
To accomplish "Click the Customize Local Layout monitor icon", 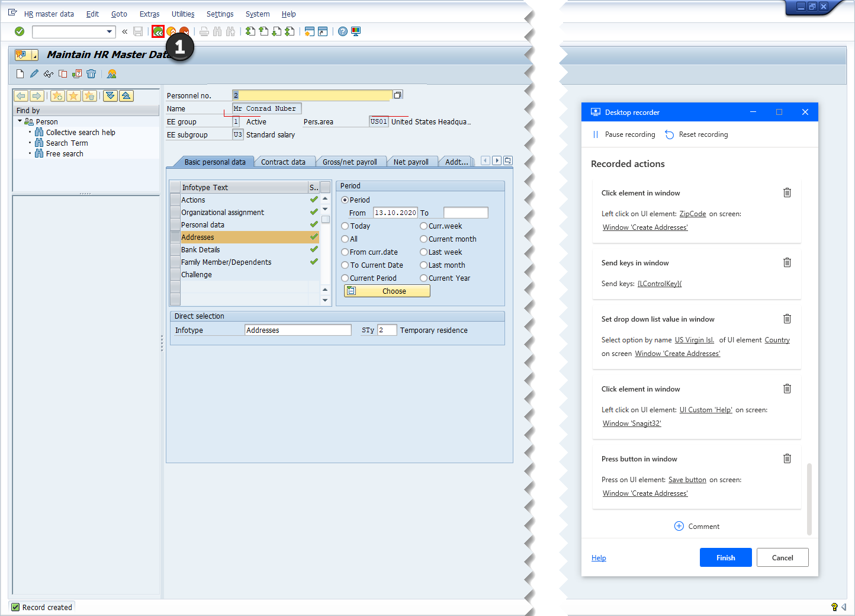I will [356, 31].
